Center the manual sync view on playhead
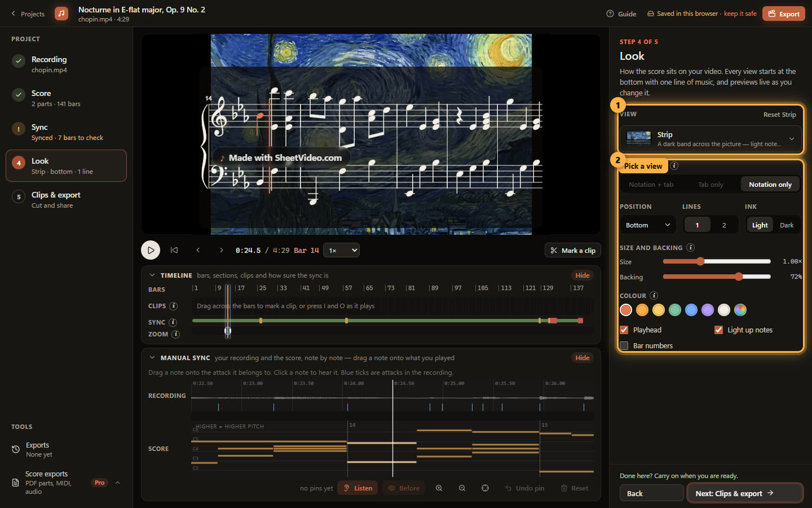The width and height of the screenshot is (812, 508). [485, 488]
